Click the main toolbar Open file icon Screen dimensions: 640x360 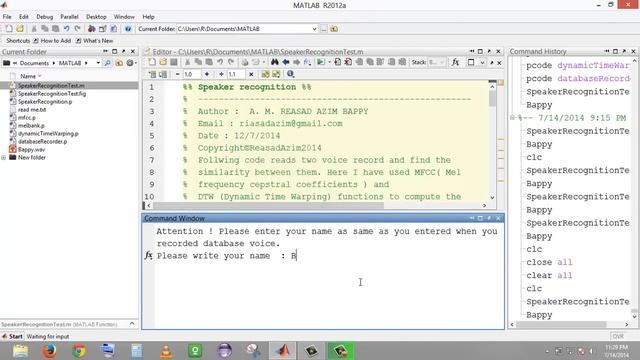tap(20, 29)
